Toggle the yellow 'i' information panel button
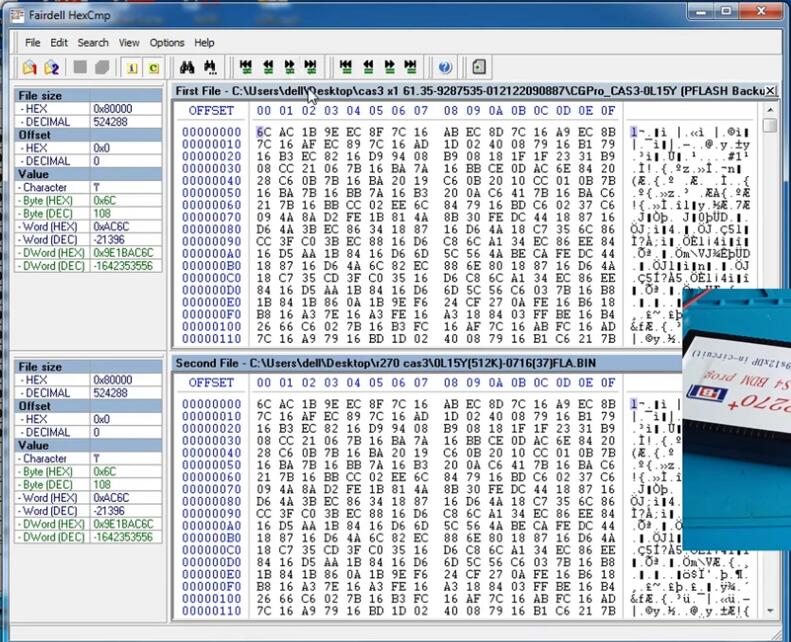 [x=132, y=67]
